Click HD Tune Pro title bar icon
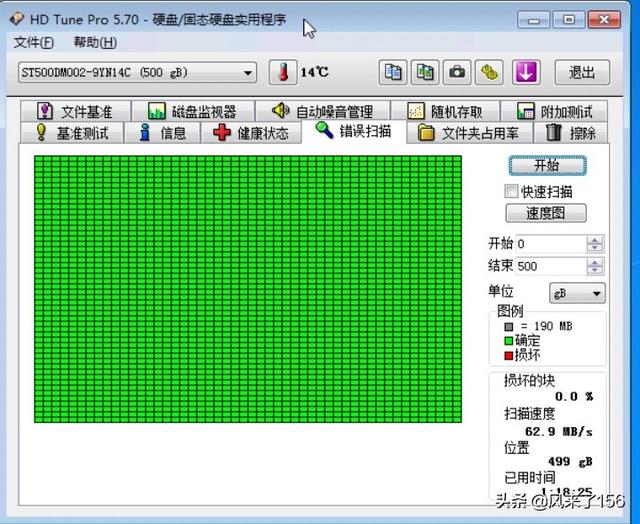The image size is (640, 524). point(17,19)
